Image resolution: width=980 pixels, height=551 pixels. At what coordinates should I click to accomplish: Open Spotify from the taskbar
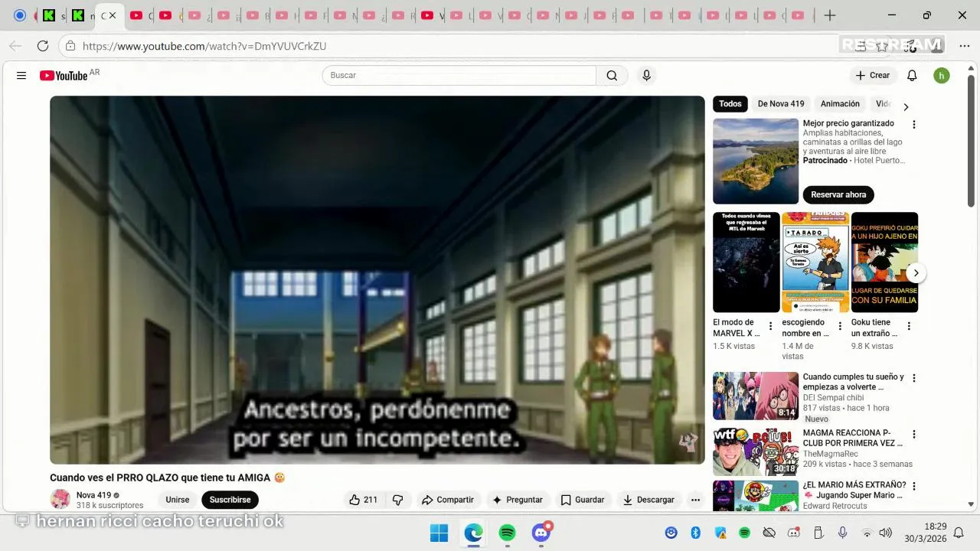tap(507, 533)
